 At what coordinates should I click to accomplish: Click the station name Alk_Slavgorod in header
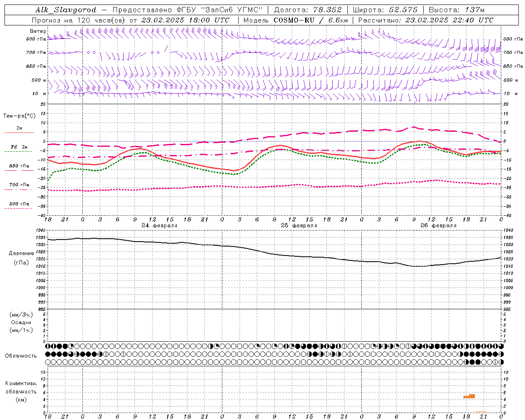(66, 10)
